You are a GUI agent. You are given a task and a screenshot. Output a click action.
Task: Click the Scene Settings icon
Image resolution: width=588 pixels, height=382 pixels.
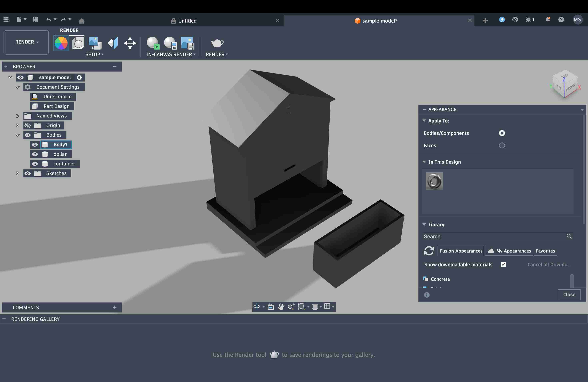coord(78,43)
